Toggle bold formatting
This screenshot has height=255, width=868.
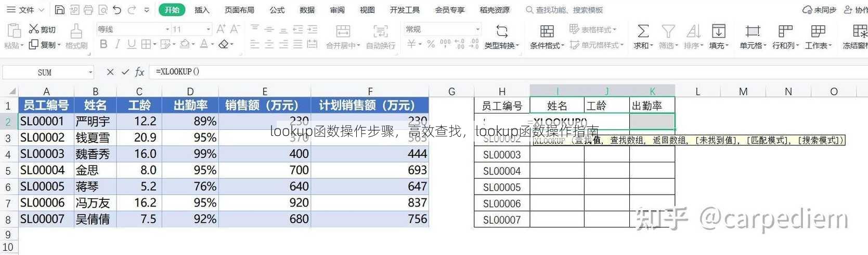coord(103,44)
